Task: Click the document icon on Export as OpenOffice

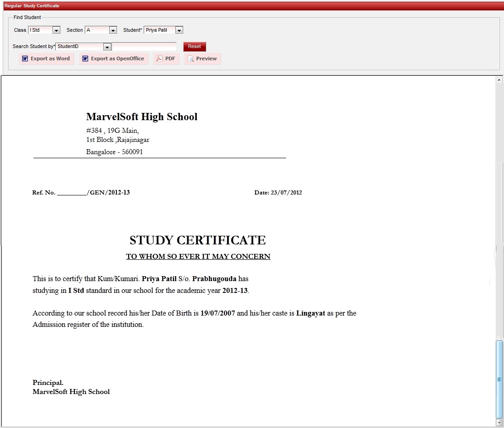Action: click(x=85, y=58)
